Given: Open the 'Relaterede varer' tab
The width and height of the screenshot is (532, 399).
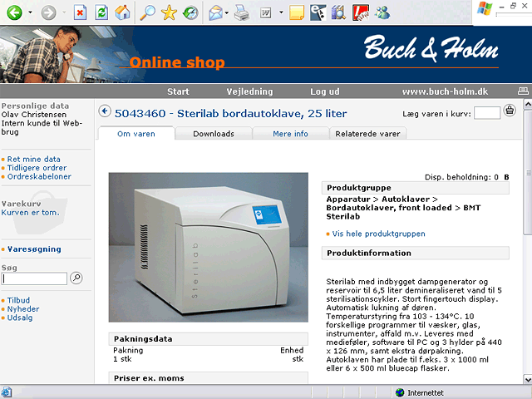Looking at the screenshot, I should click(x=367, y=134).
